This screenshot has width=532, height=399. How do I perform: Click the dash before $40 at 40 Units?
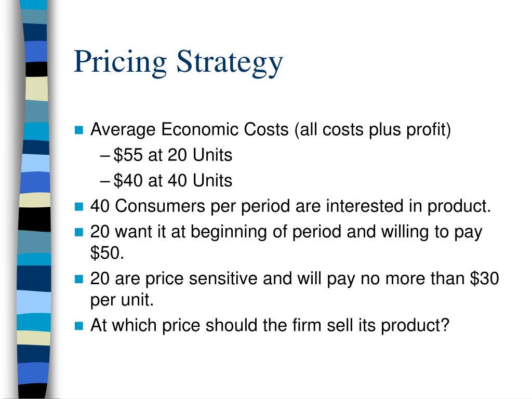click(x=105, y=181)
